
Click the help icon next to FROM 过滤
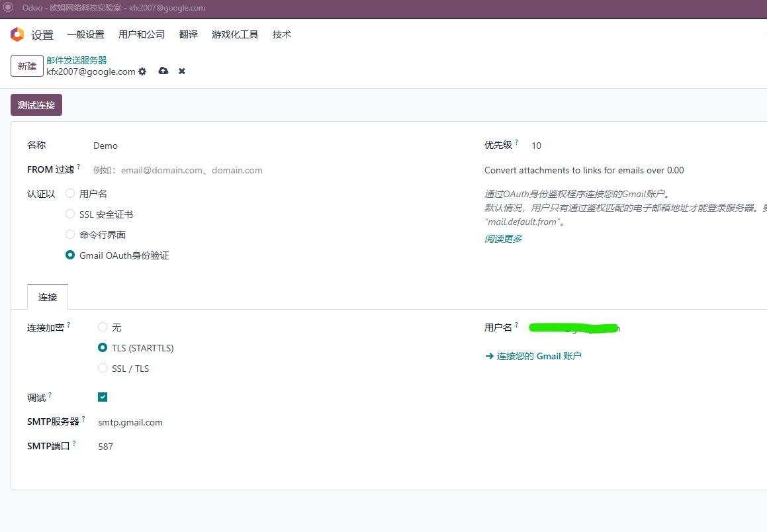point(78,167)
